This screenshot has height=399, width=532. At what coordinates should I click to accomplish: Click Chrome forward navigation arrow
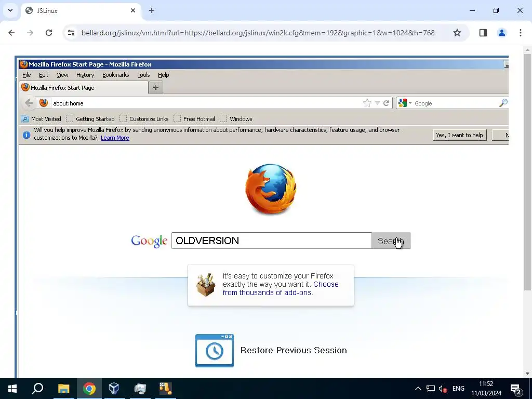coord(30,33)
